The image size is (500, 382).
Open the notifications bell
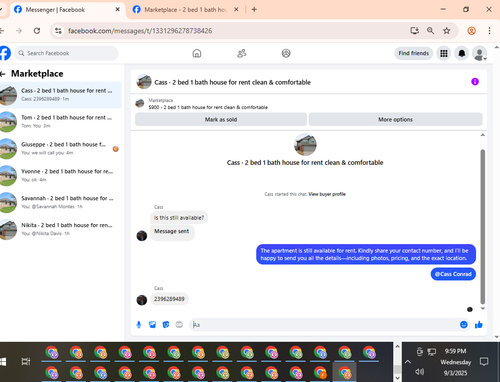coord(462,53)
